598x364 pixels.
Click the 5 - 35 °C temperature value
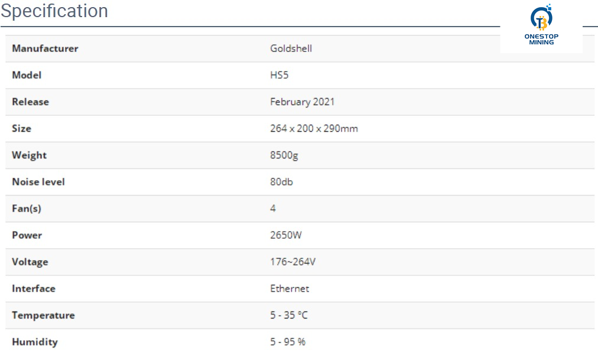[x=289, y=315]
